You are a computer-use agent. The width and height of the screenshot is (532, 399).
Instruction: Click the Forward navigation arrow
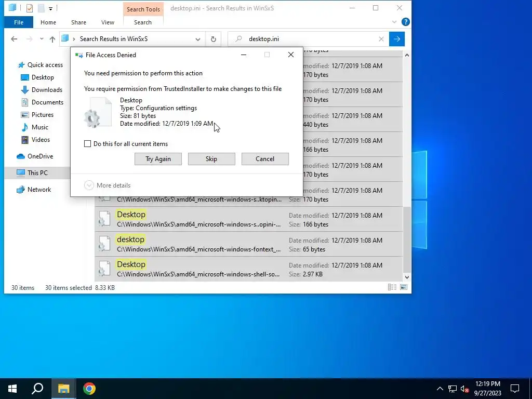30,39
